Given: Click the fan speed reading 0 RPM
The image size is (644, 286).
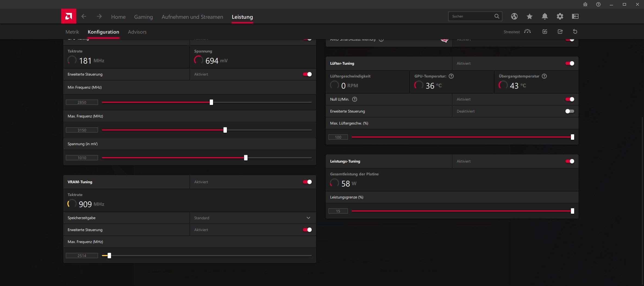Looking at the screenshot, I should (x=350, y=86).
